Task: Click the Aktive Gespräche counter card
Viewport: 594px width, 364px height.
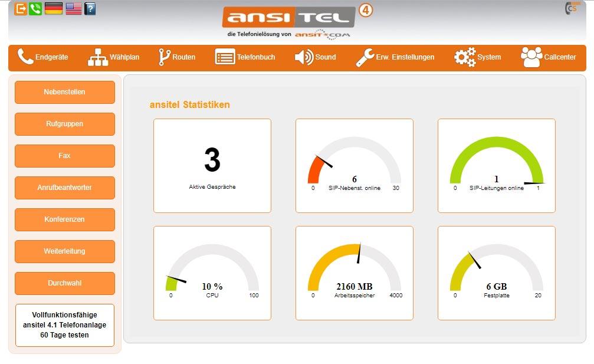Action: (x=212, y=166)
